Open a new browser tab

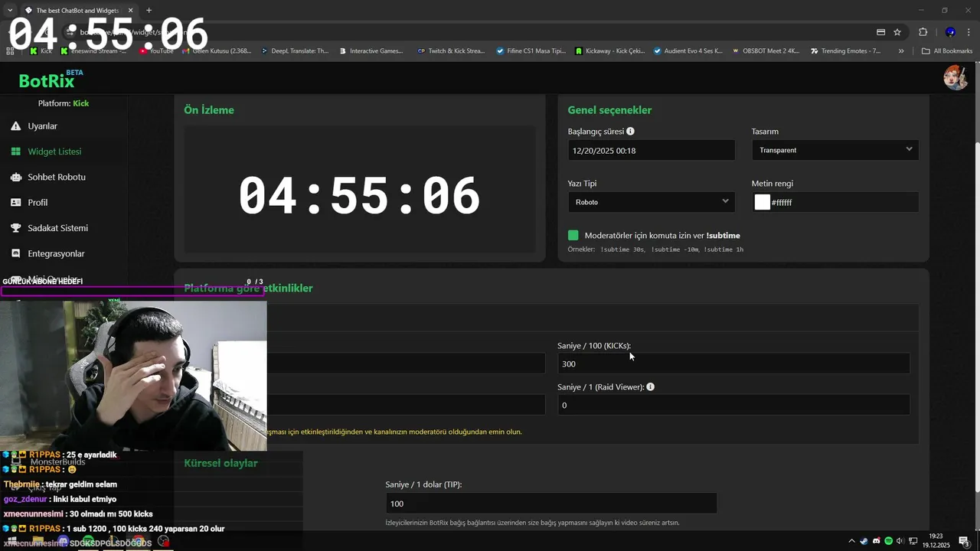pos(149,11)
